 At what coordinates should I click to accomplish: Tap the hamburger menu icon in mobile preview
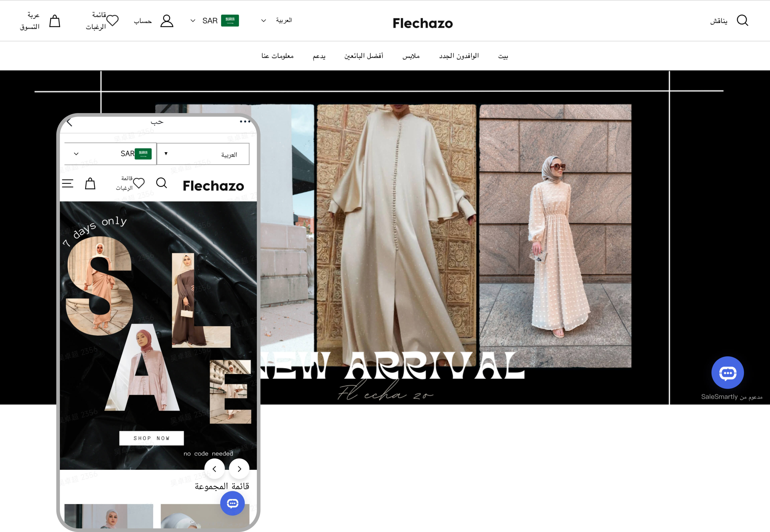(x=68, y=183)
